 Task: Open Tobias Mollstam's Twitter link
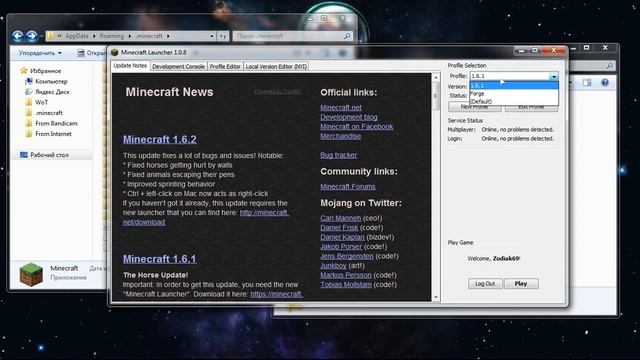[x=346, y=284]
